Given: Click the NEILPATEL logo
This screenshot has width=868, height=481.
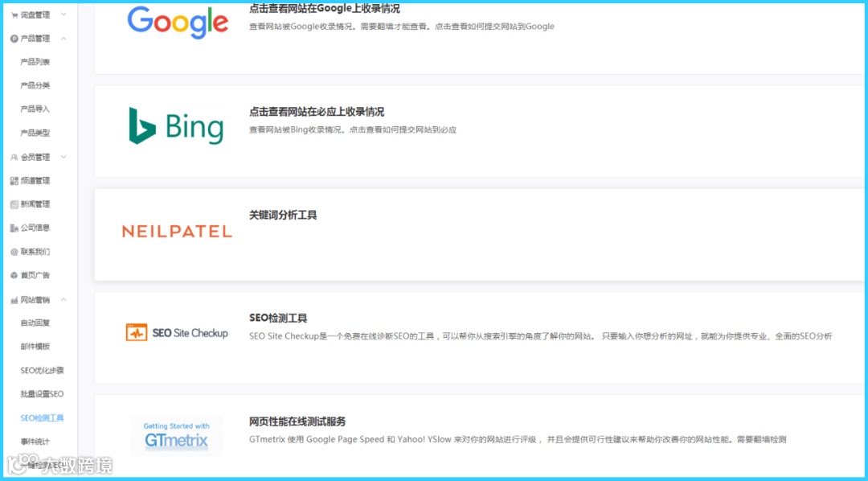Looking at the screenshot, I should point(177,232).
